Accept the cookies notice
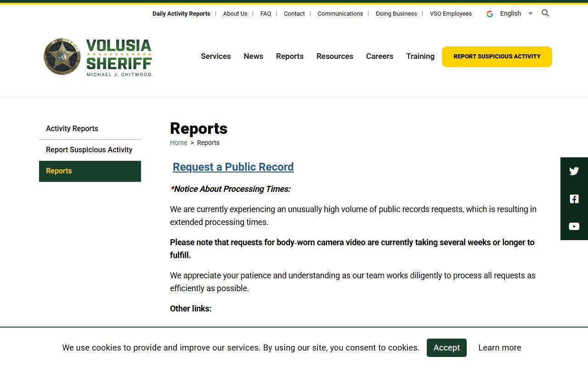Screen dimensions: 588x368 [447, 348]
